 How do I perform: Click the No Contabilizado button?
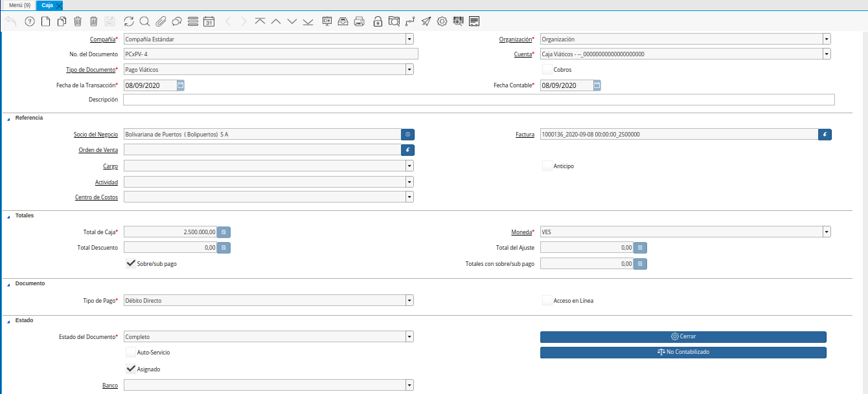point(683,353)
